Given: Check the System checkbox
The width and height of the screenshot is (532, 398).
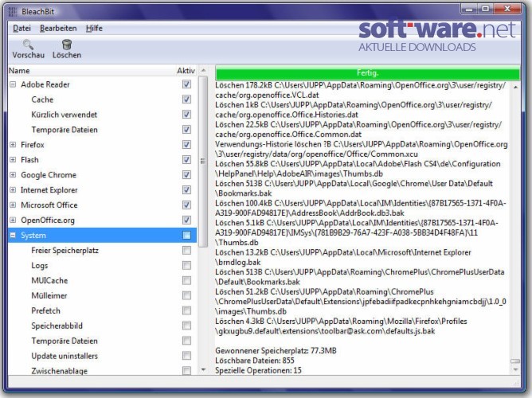Looking at the screenshot, I should [x=186, y=235].
